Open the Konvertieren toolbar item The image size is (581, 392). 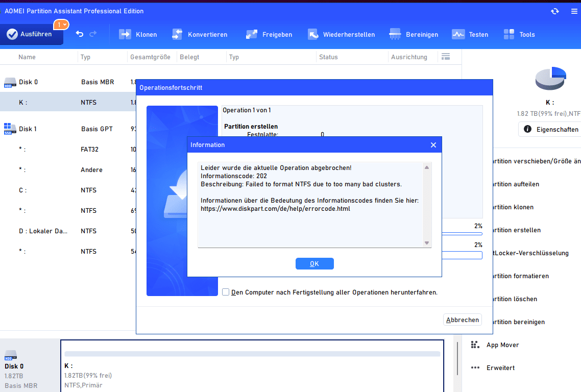(200, 35)
